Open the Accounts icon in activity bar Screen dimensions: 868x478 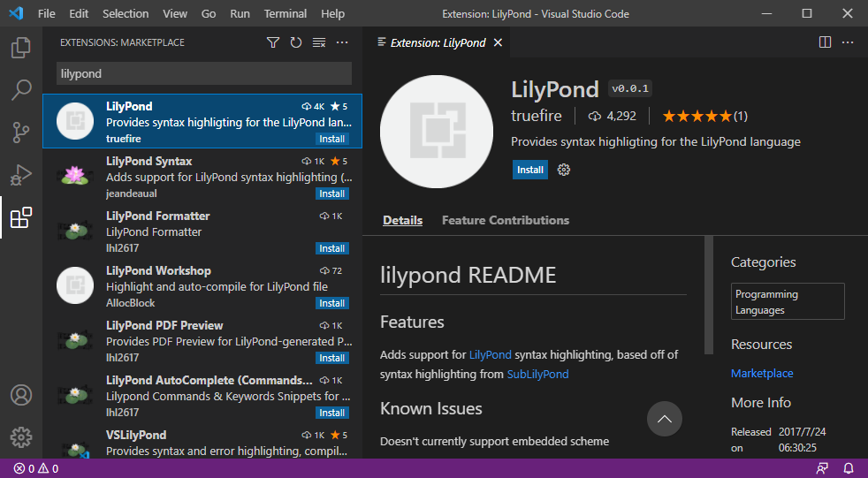(x=21, y=395)
